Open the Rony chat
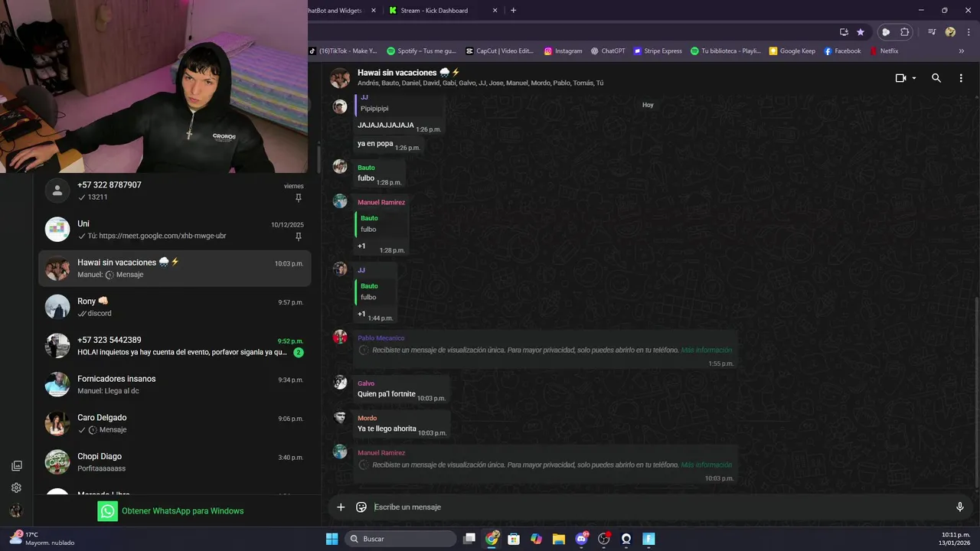Screen dimensions: 980x551 (x=175, y=307)
